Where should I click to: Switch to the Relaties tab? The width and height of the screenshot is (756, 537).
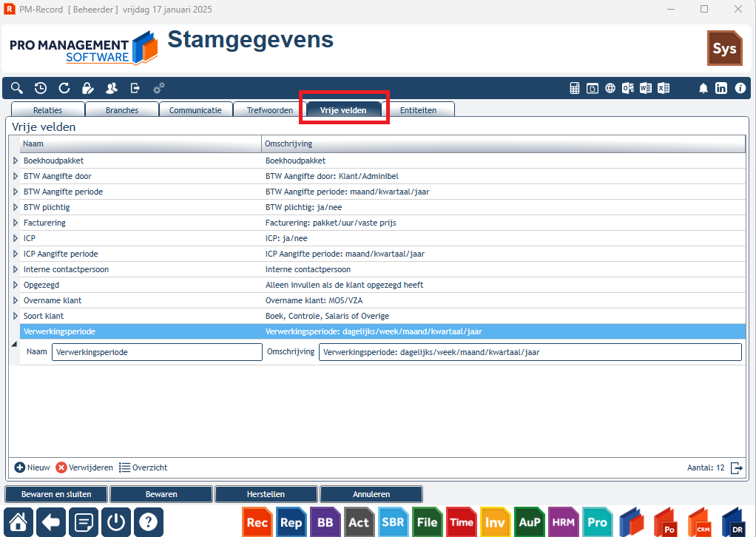tap(48, 110)
